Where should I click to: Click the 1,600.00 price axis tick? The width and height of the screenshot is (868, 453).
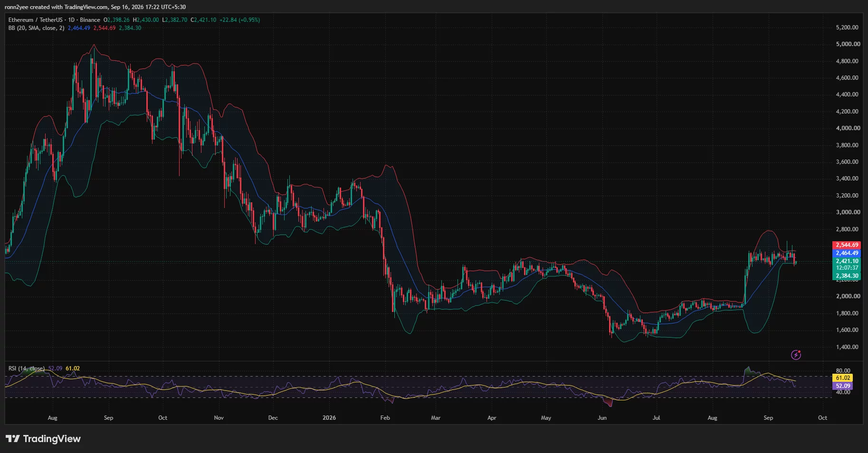[847, 330]
